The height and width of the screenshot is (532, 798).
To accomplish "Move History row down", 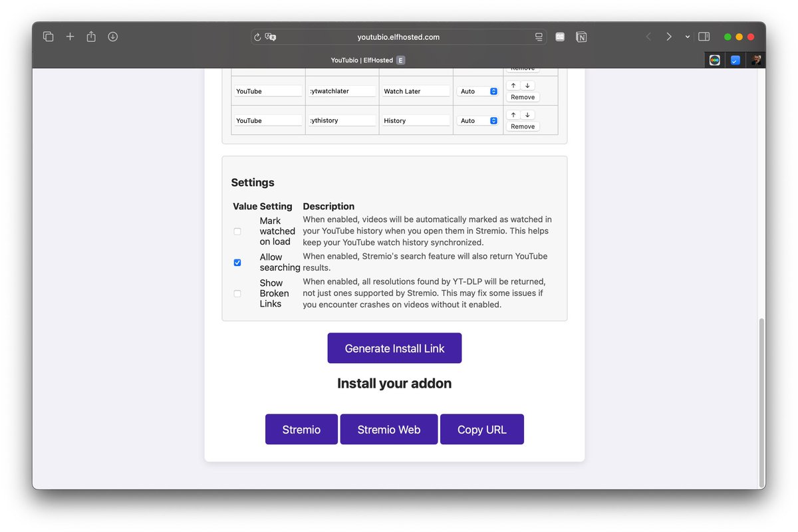I will [x=527, y=114].
